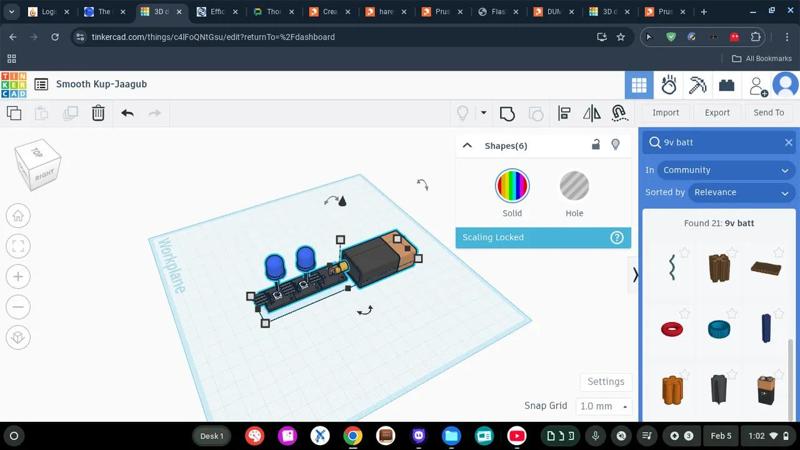Open workplane Settings button
Image resolution: width=800 pixels, height=450 pixels.
coord(606,382)
